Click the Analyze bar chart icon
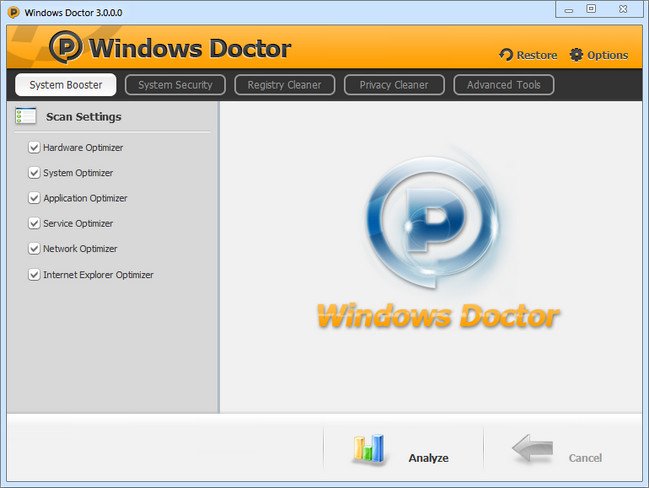The width and height of the screenshot is (649, 488). click(368, 450)
